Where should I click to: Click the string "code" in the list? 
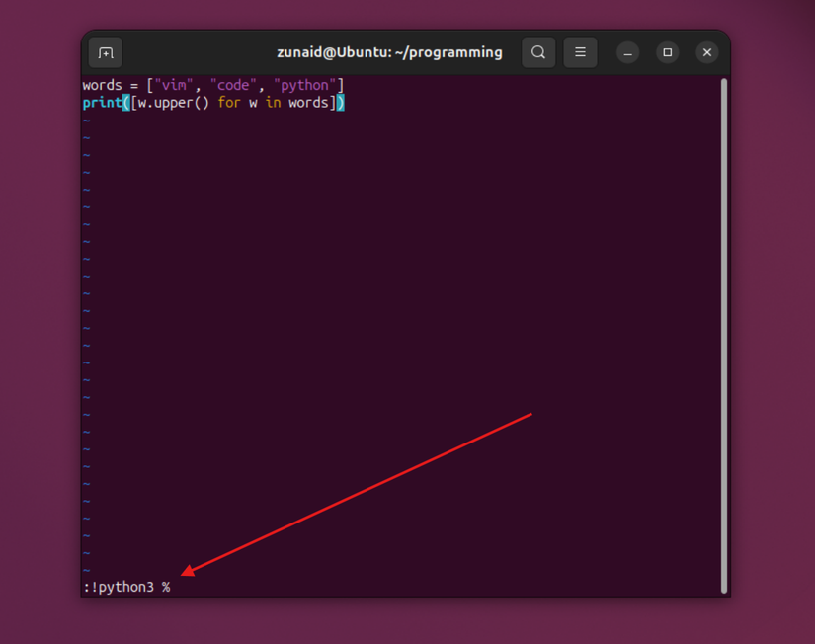pos(233,85)
